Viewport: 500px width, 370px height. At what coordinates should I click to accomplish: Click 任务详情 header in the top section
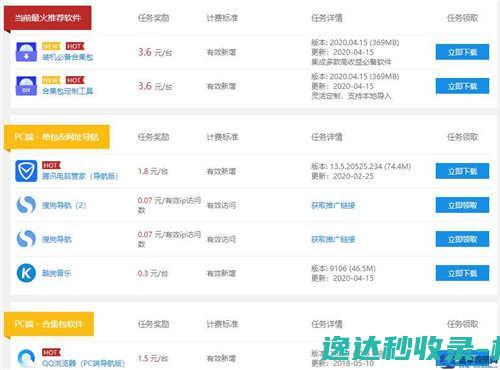[327, 18]
